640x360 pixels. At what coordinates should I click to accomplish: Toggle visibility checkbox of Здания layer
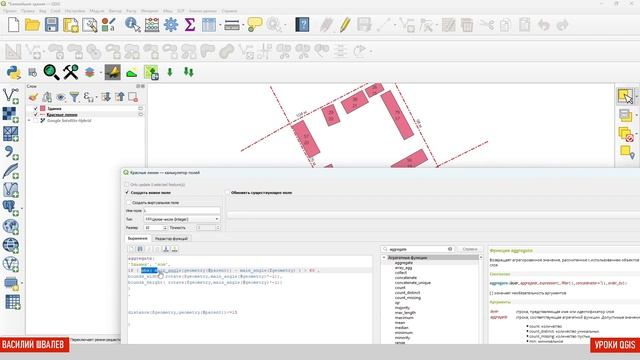point(36,109)
